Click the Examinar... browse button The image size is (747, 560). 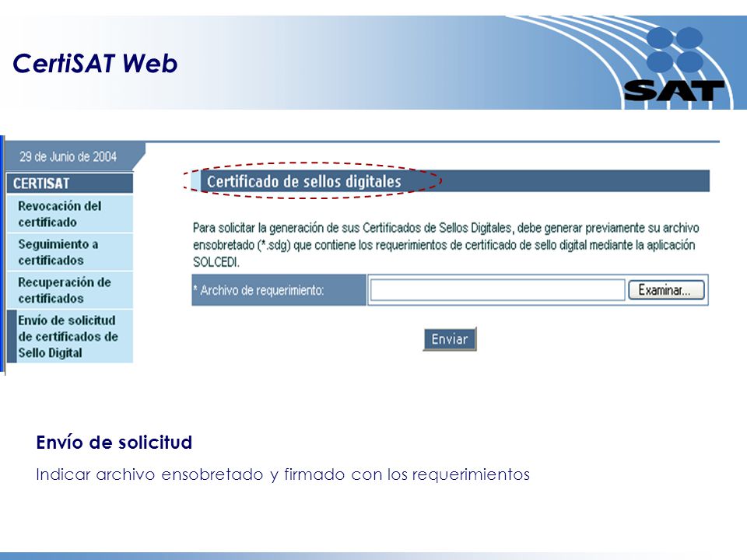666,290
